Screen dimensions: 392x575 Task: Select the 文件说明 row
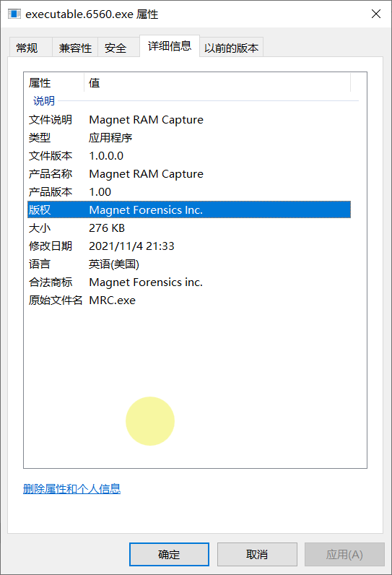point(189,119)
